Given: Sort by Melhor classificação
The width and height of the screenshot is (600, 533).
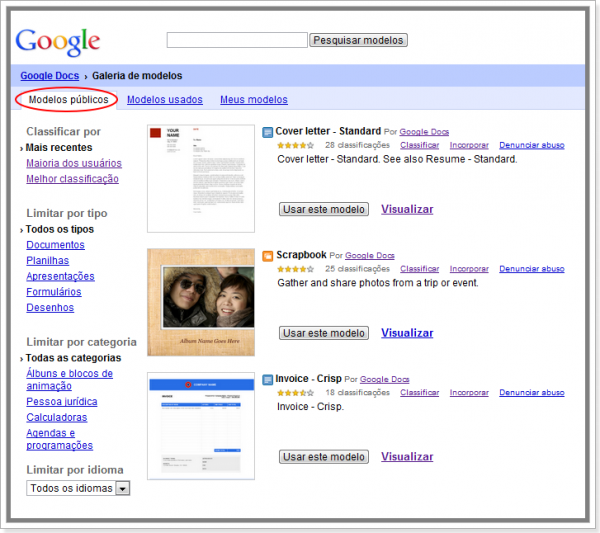Looking at the screenshot, I should (72, 179).
